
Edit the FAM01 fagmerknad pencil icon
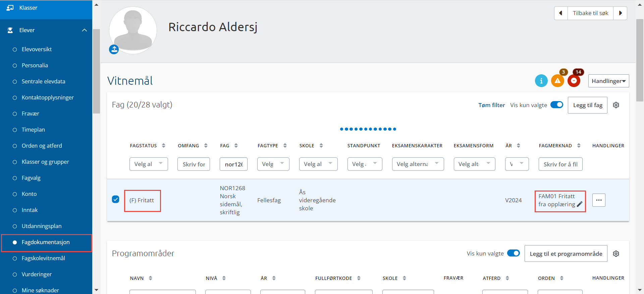580,204
